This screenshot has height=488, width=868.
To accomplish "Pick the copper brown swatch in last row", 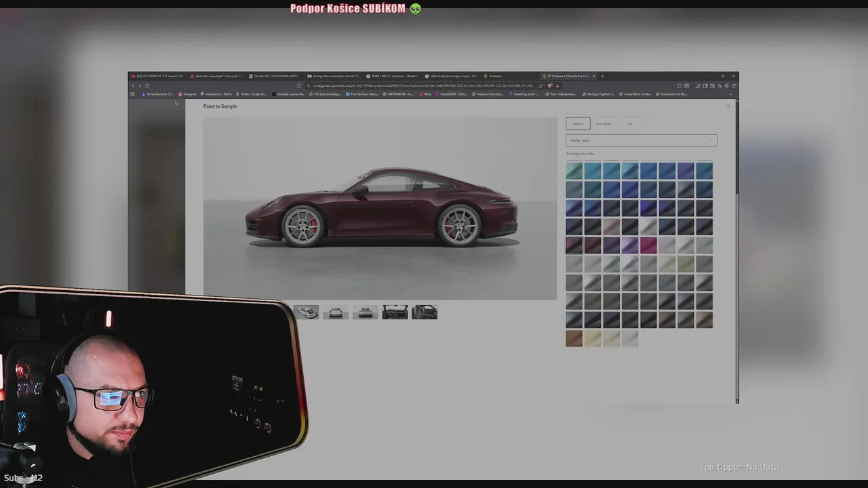I will tap(574, 338).
